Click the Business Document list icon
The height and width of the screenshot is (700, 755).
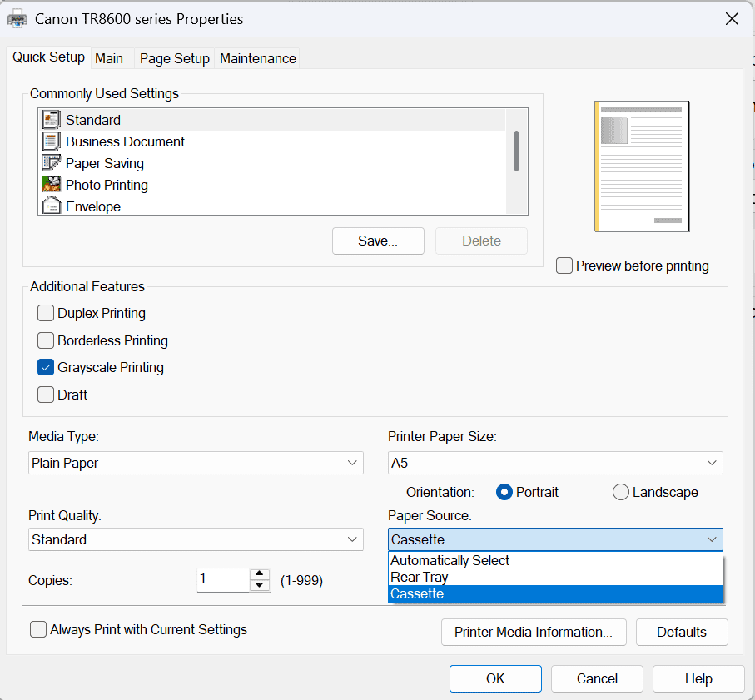point(52,141)
